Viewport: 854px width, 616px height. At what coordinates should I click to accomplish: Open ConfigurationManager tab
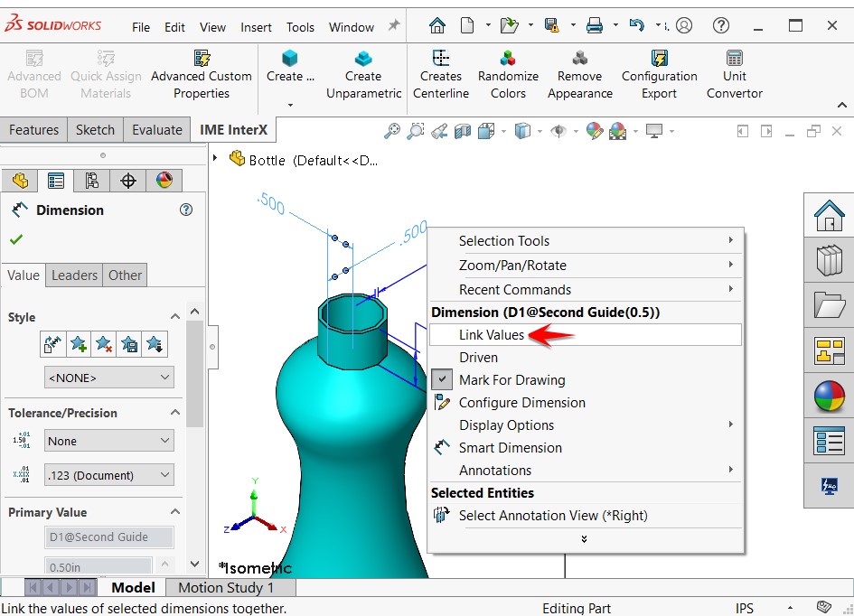point(91,180)
